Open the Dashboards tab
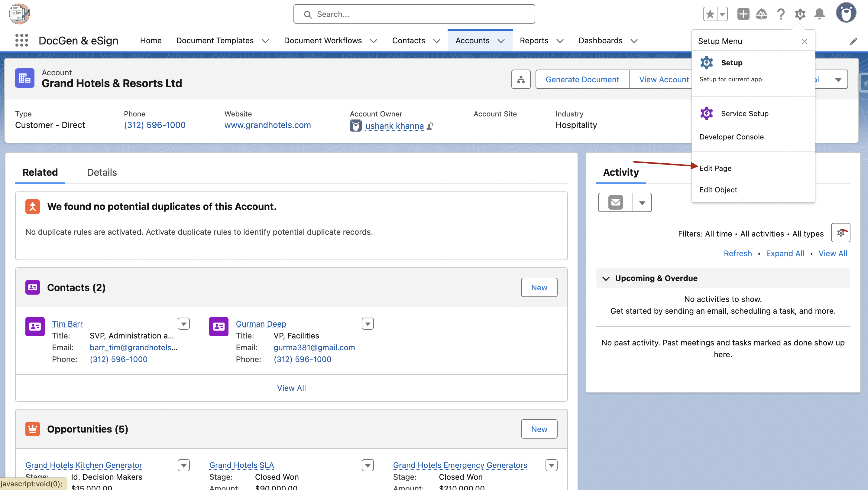Screen dimensions: 868x490 pyautogui.click(x=600, y=41)
